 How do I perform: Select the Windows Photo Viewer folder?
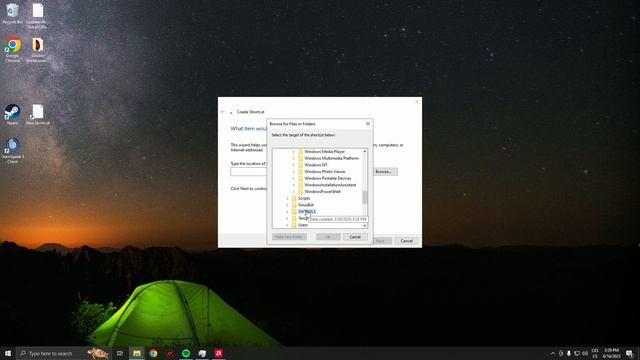coord(325,171)
